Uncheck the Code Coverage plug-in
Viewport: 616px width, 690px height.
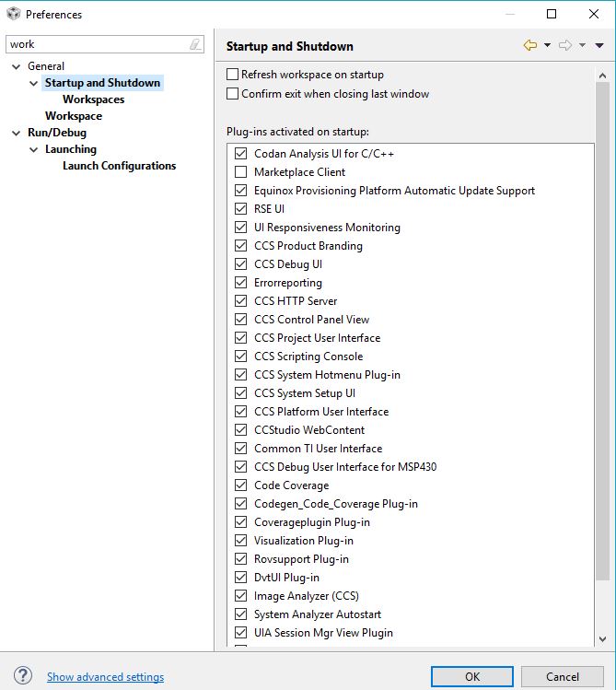(240, 485)
